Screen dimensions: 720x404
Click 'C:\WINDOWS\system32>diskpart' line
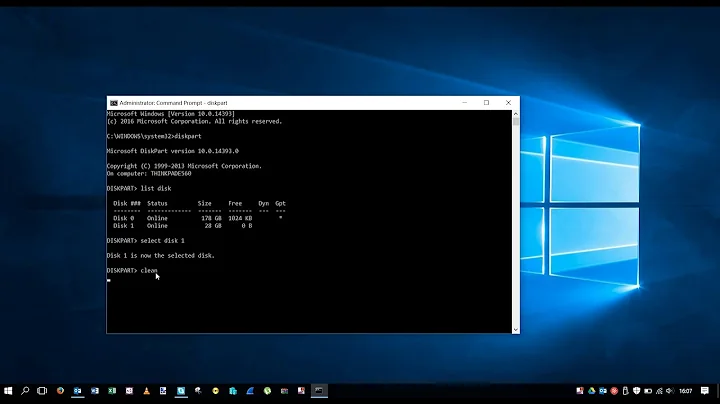click(x=154, y=136)
